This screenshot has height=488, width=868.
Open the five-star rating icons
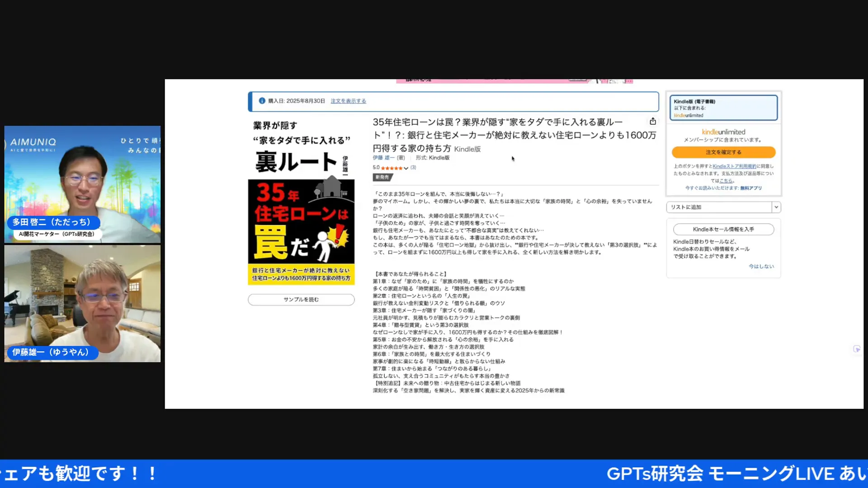tap(392, 168)
